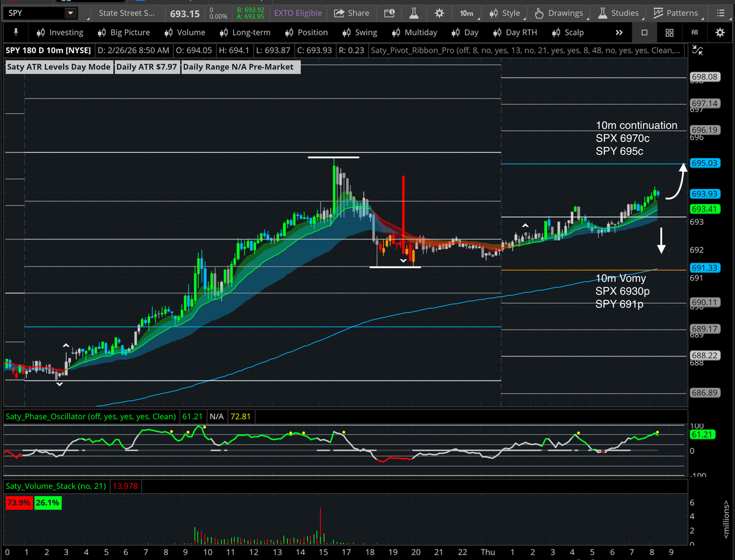The width and height of the screenshot is (735, 560).
Task: Click the red 73.9% volume label
Action: tap(18, 502)
